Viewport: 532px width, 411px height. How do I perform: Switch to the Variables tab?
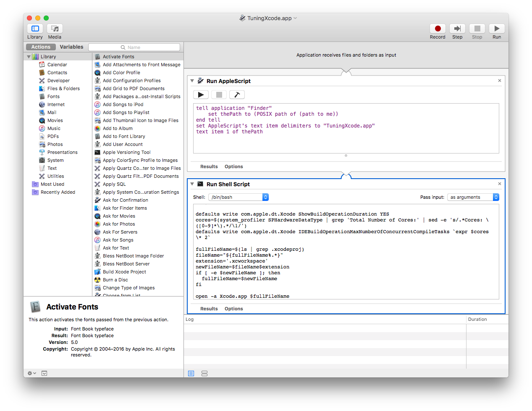(71, 47)
